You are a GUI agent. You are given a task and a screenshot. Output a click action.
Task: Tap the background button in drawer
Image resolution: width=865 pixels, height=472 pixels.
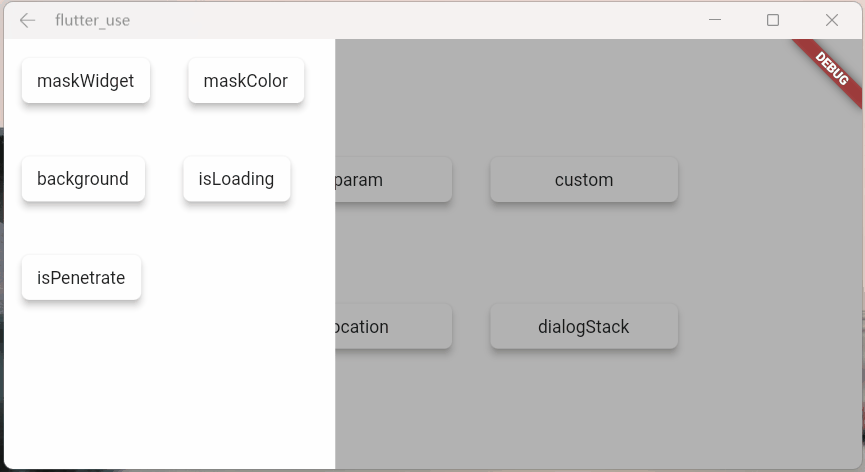coord(83,179)
